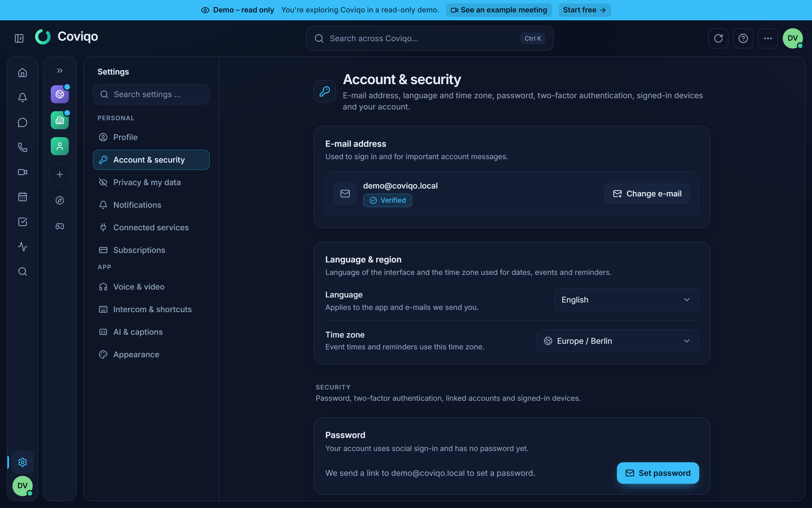
Task: Open the tasks checkmark icon
Action: point(23,222)
